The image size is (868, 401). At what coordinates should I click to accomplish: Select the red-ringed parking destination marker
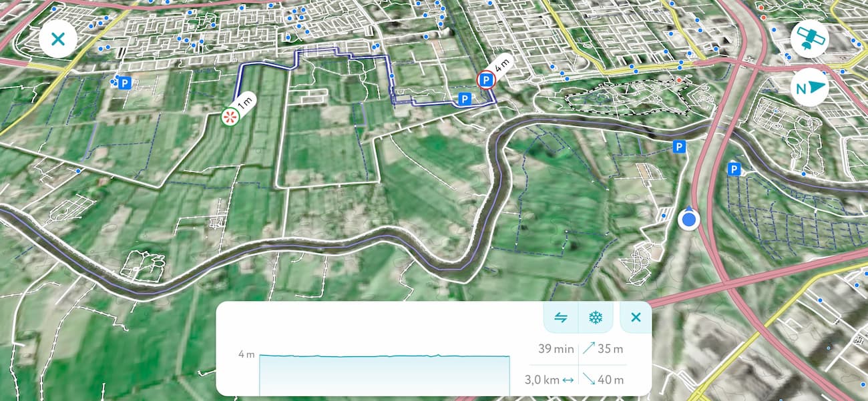(486, 81)
